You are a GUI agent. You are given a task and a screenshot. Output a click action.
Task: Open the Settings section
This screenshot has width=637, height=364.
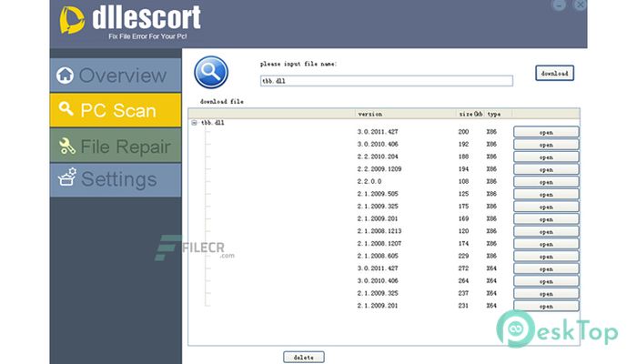(116, 180)
